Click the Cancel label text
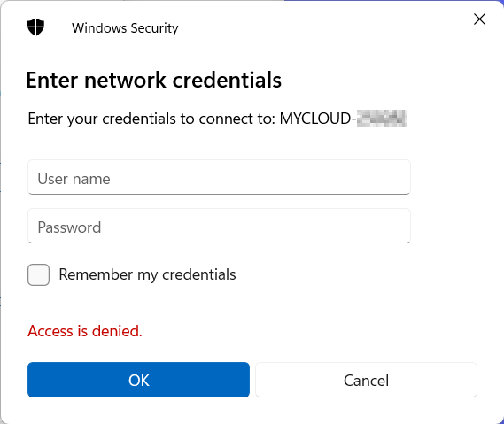 [x=366, y=381]
